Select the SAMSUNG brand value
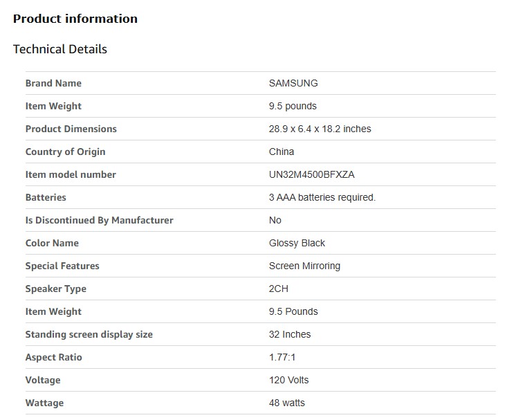The width and height of the screenshot is (507, 420). [x=293, y=83]
